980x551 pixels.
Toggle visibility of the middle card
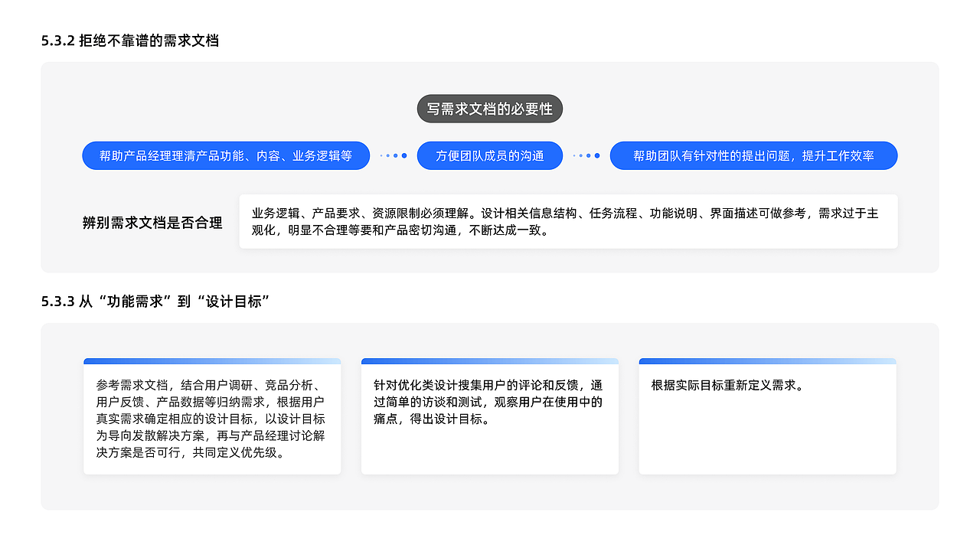pos(489,418)
